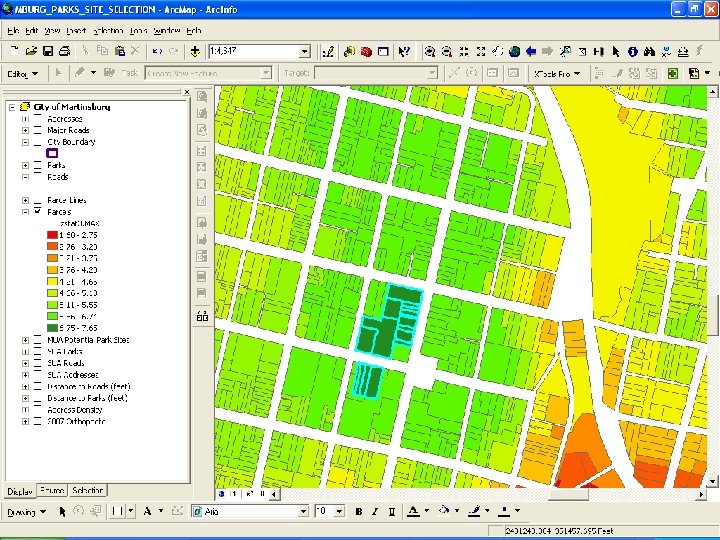Click the Full Extent globe icon
720x540 pixels.
[x=514, y=51]
